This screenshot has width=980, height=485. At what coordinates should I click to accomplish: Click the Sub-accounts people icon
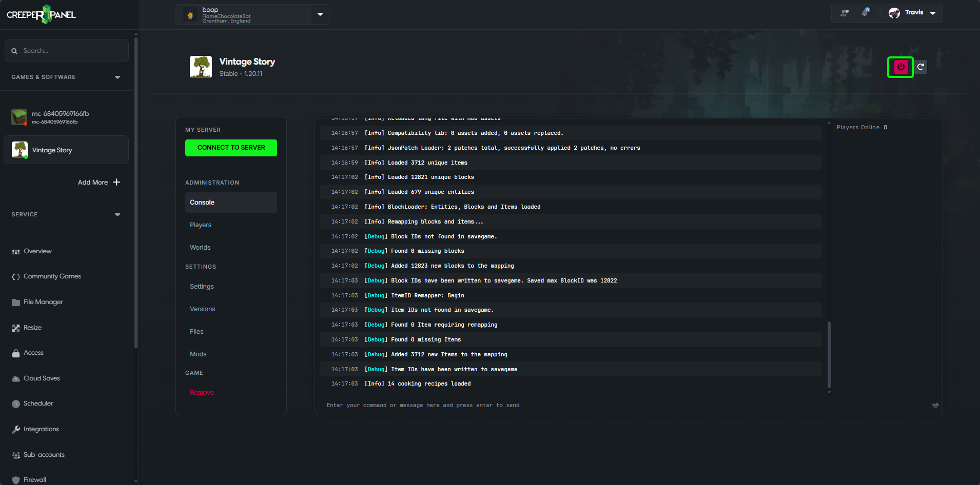[16, 455]
